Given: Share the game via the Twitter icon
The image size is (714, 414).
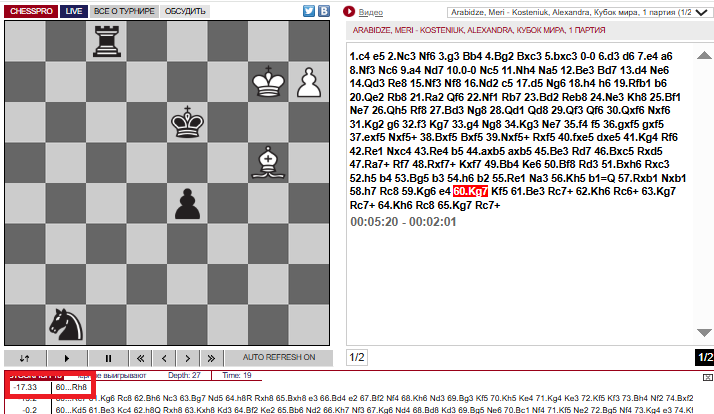Looking at the screenshot, I should coord(309,11).
